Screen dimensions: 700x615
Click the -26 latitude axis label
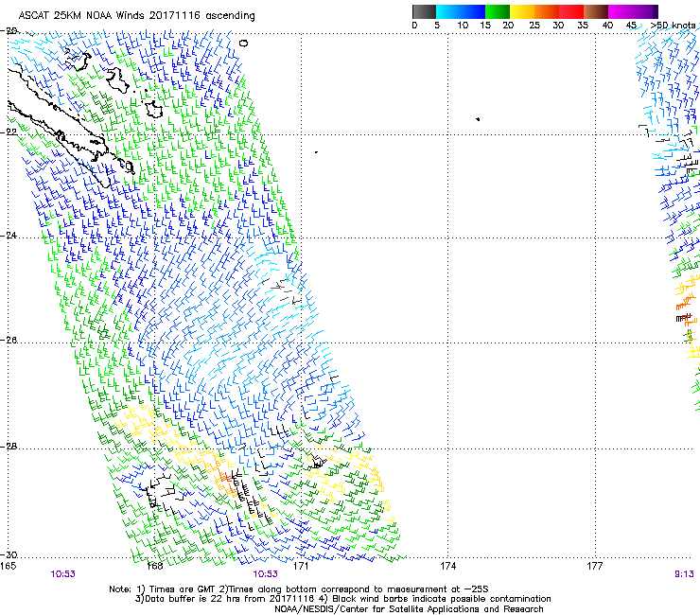click(x=9, y=341)
